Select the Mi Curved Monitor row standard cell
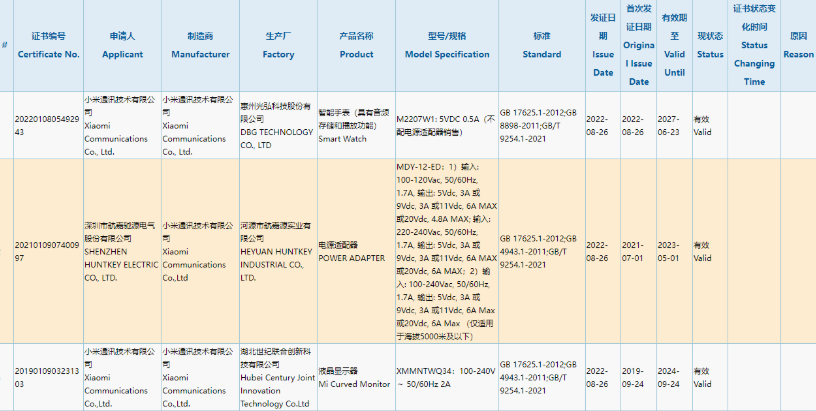816x411 pixels. [x=542, y=377]
